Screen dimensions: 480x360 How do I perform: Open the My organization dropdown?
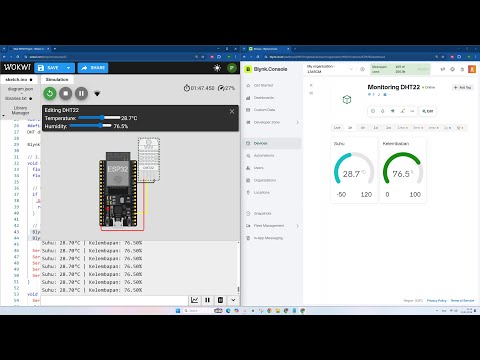(x=329, y=69)
